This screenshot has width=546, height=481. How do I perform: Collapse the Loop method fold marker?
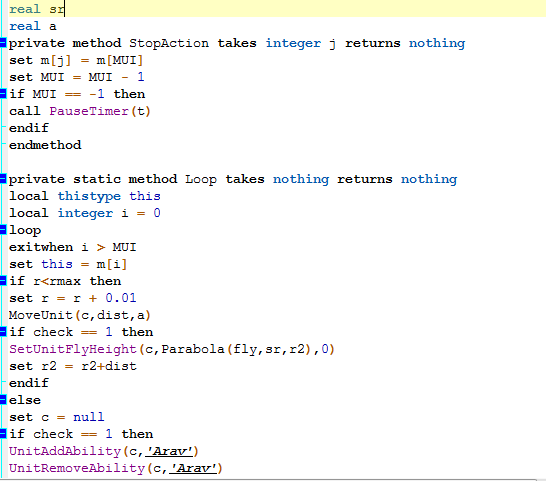3,179
